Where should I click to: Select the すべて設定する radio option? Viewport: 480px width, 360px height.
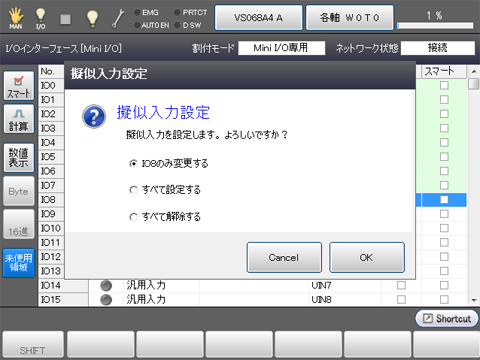click(x=133, y=190)
